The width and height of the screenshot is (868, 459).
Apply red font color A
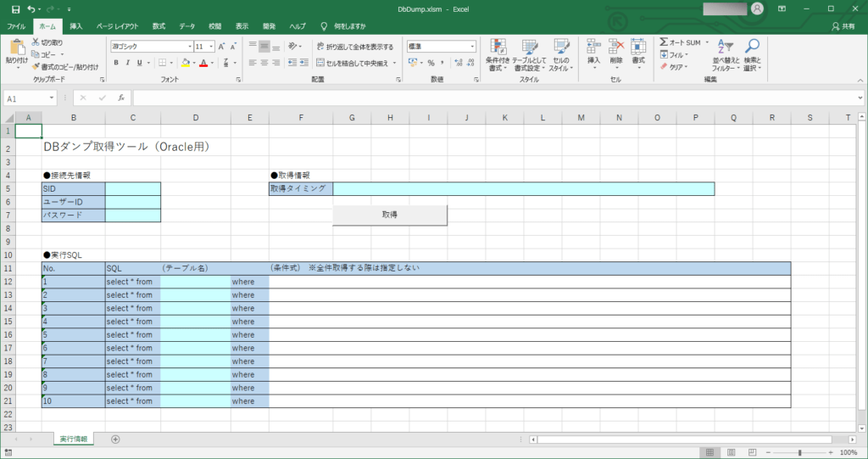click(x=203, y=63)
